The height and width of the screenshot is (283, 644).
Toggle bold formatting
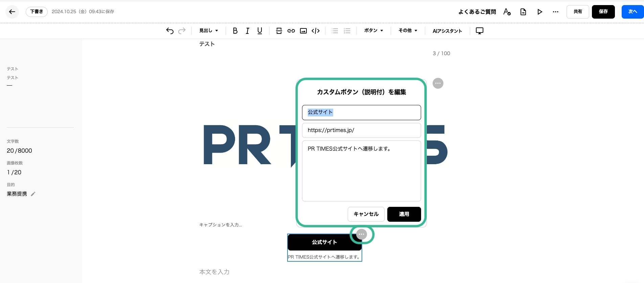[x=235, y=31]
